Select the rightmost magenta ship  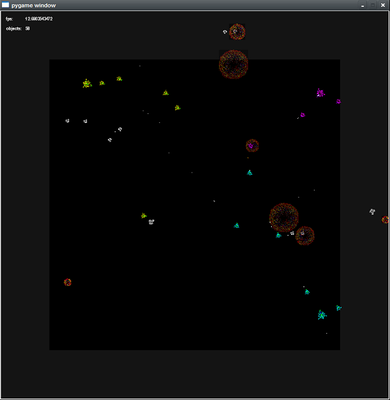tap(338, 101)
